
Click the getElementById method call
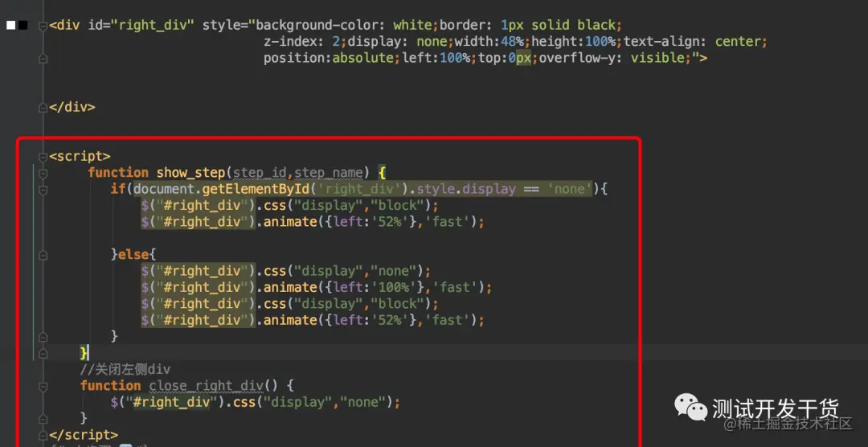pos(256,190)
